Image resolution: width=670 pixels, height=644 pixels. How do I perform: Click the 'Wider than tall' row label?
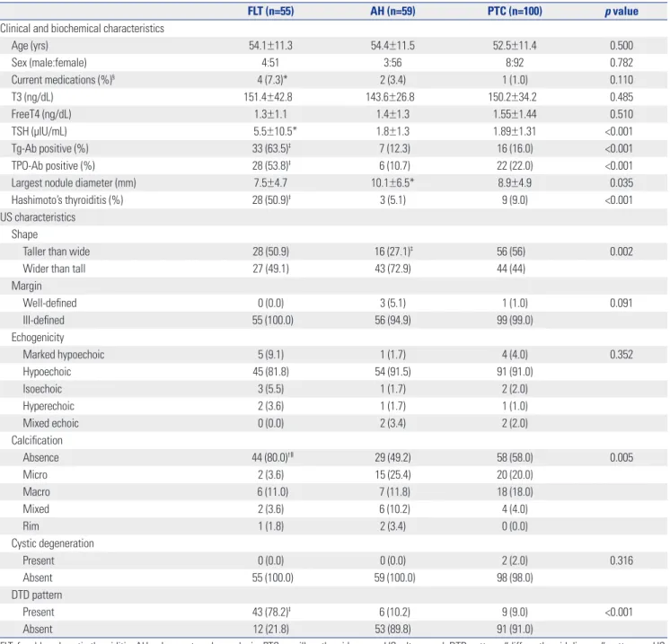click(x=54, y=269)
